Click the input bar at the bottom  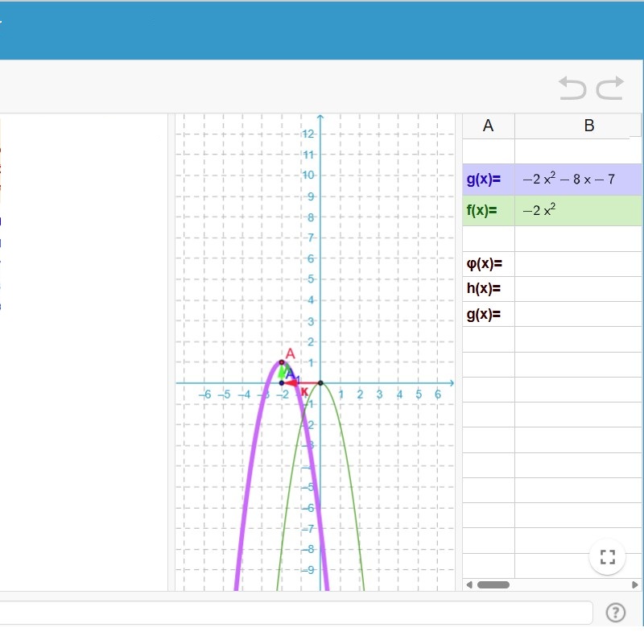tap(295, 613)
